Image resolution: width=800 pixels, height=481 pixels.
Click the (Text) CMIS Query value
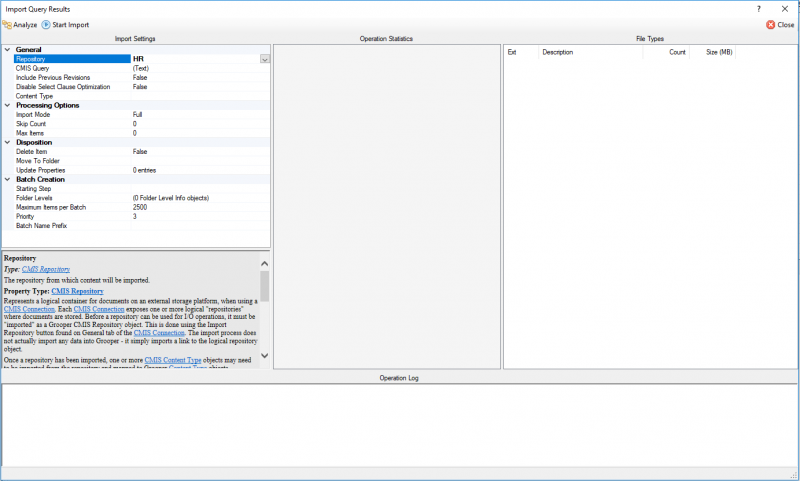click(x=141, y=68)
